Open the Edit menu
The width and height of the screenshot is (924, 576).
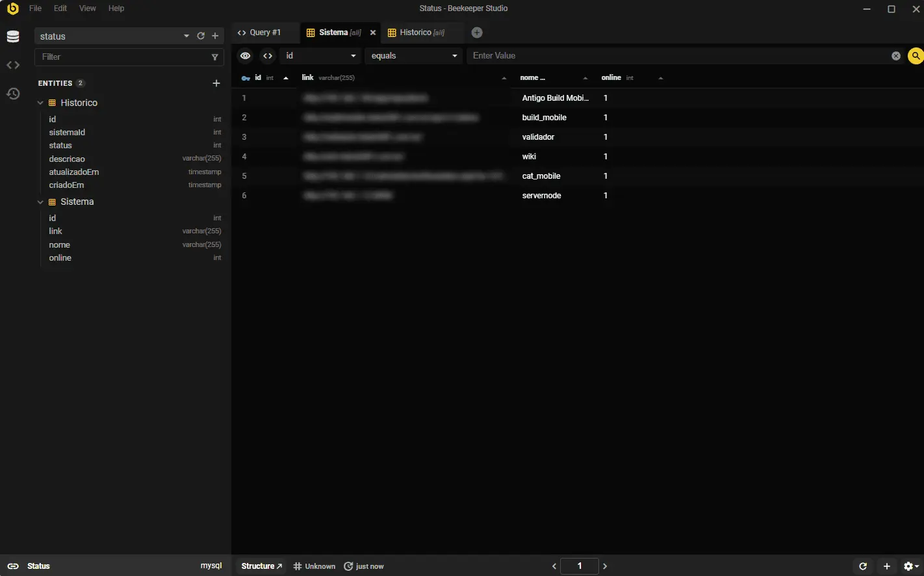[60, 8]
